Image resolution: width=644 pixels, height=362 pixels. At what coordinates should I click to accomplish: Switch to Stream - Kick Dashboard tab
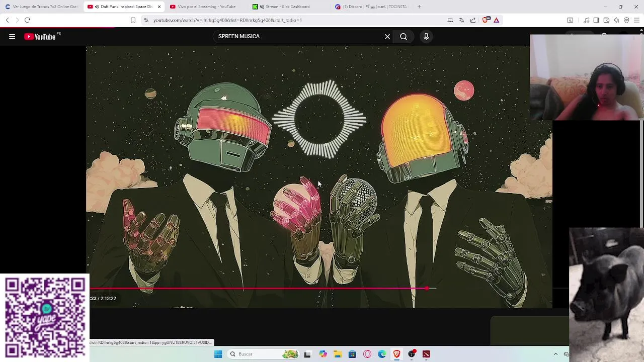point(288,7)
